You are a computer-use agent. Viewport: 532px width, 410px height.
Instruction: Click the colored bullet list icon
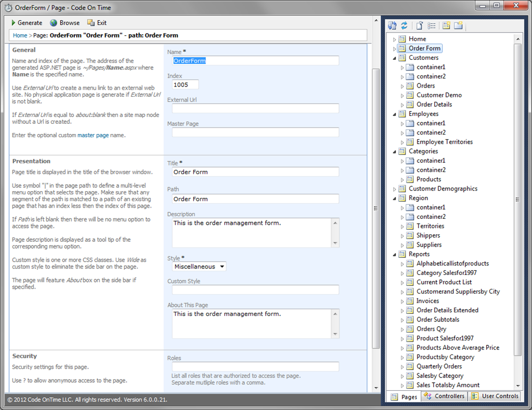431,26
